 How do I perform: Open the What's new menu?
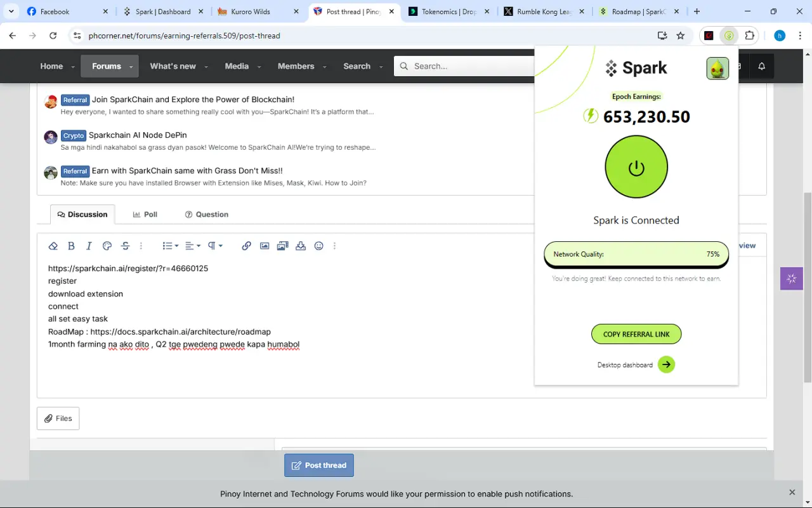coord(173,66)
